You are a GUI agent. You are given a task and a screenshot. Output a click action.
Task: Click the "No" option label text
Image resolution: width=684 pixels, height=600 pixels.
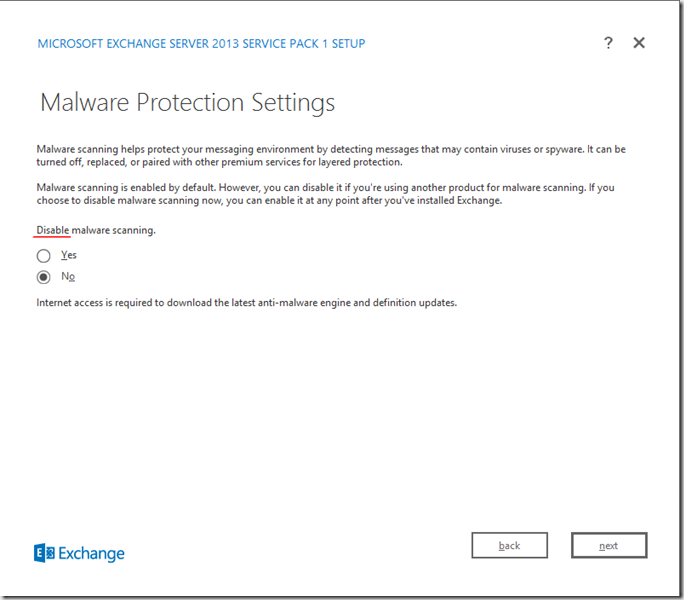point(68,277)
